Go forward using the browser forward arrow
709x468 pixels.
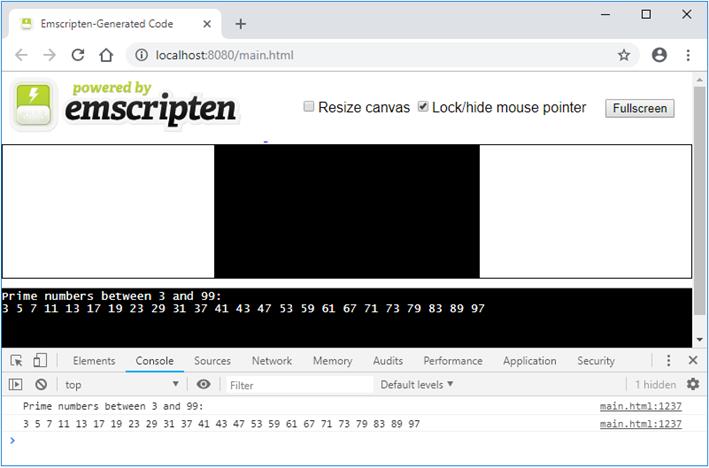49,55
